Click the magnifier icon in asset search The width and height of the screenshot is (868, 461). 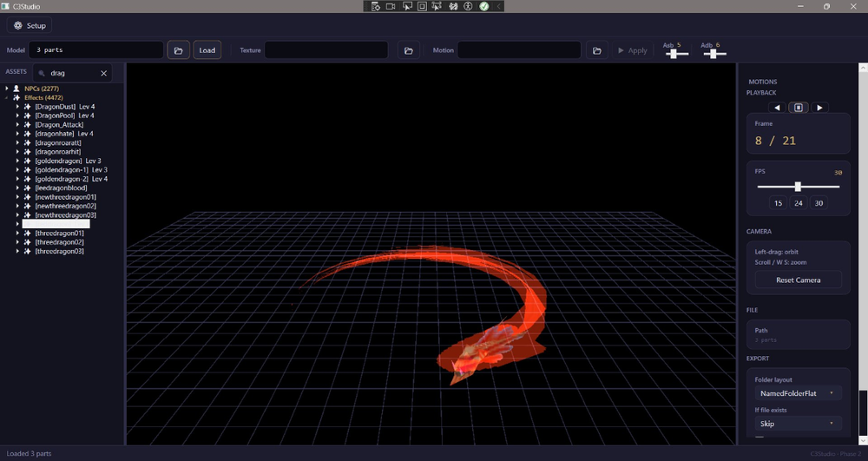tap(42, 73)
